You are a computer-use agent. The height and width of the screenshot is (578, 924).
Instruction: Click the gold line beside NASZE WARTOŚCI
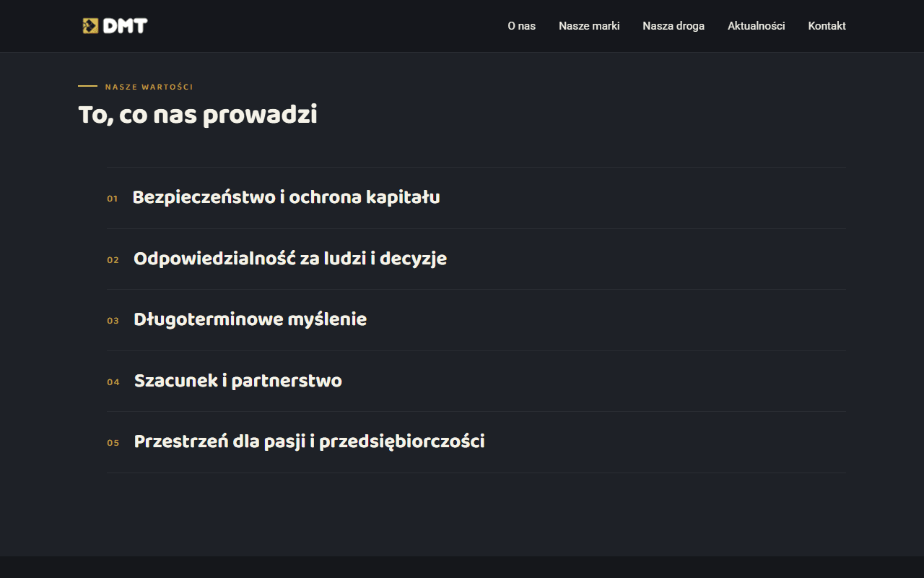coord(87,86)
